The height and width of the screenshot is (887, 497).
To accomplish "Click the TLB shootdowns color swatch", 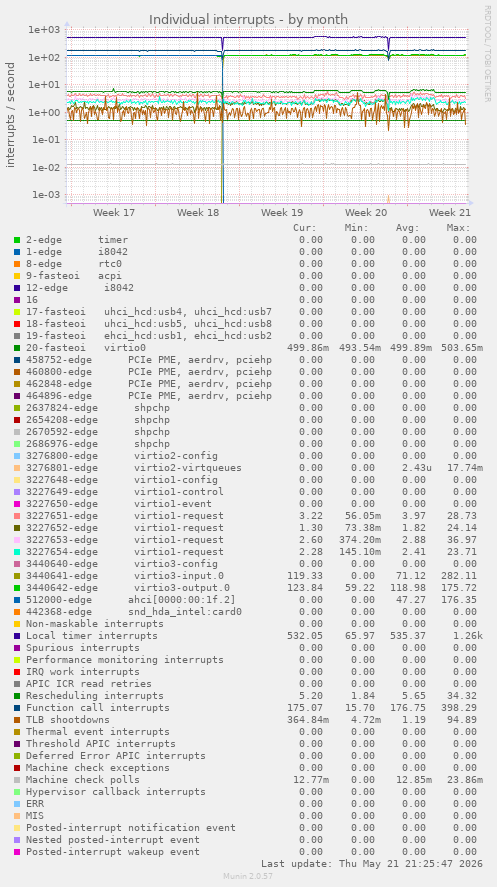I will 17,720.
